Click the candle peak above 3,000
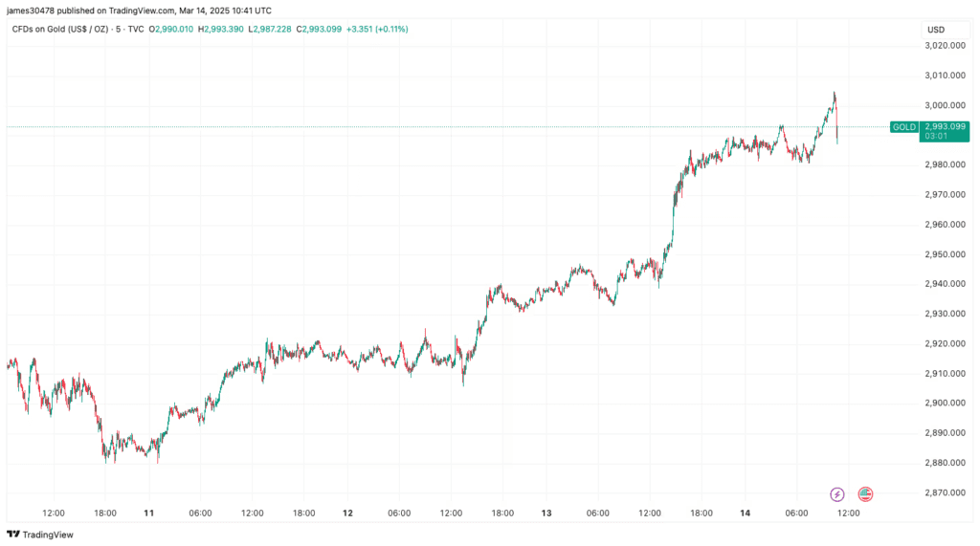 [x=835, y=95]
